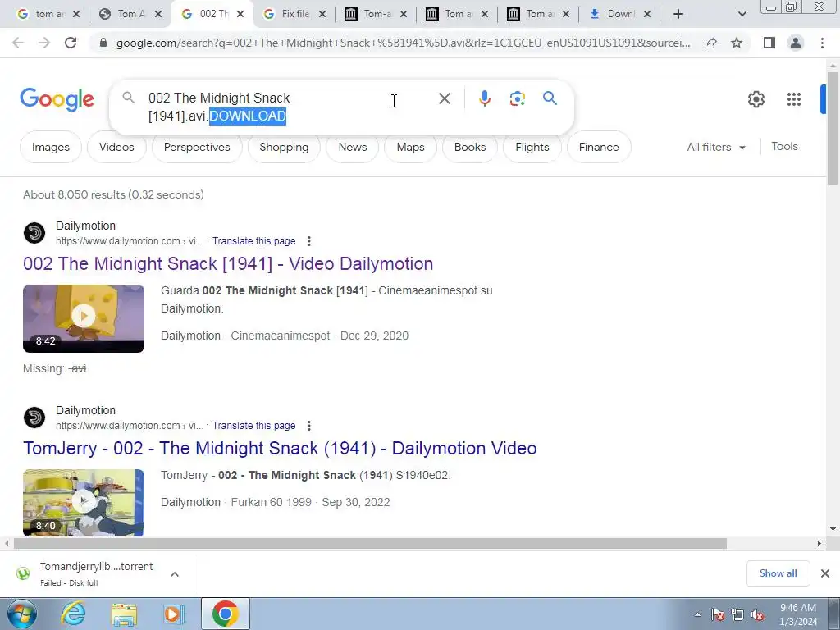Submit search with magnifier button
840x630 pixels.
(x=550, y=98)
